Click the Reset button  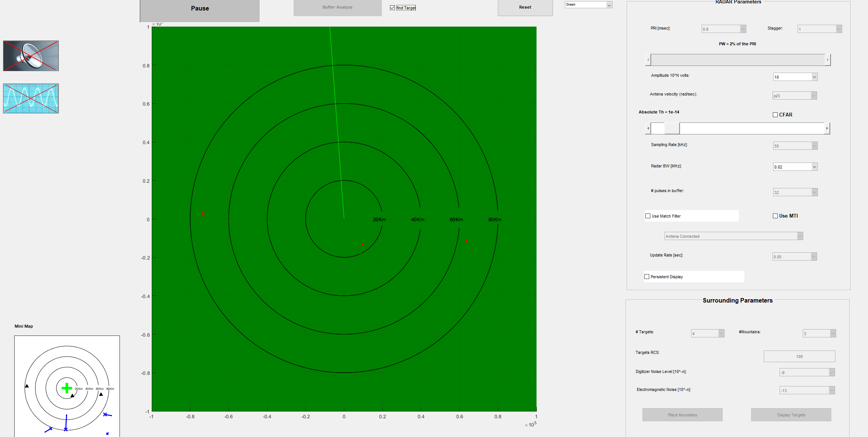[x=525, y=7]
